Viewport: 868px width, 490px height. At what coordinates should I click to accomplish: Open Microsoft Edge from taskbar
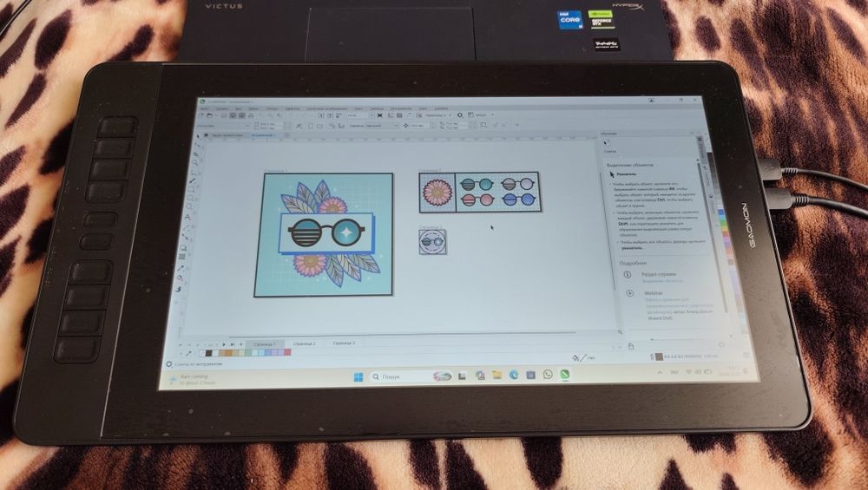coord(514,375)
